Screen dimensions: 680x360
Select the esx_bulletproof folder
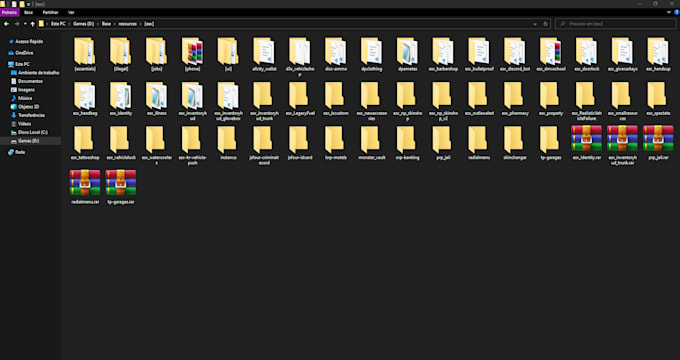(479, 54)
